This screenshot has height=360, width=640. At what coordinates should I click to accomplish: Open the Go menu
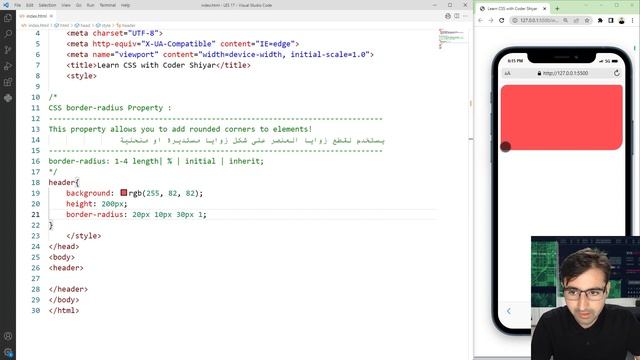point(79,5)
